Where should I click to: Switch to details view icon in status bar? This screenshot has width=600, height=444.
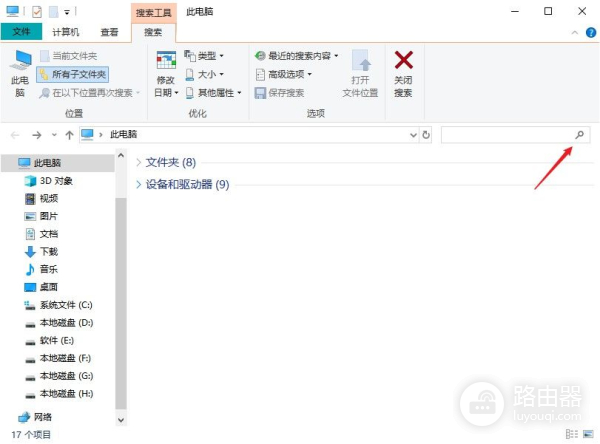tap(572, 434)
